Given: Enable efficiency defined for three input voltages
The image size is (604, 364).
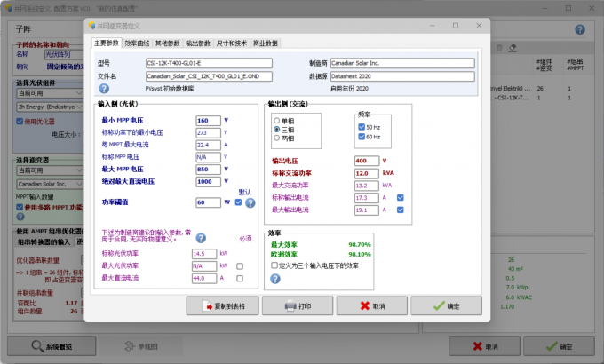Looking at the screenshot, I should [274, 264].
